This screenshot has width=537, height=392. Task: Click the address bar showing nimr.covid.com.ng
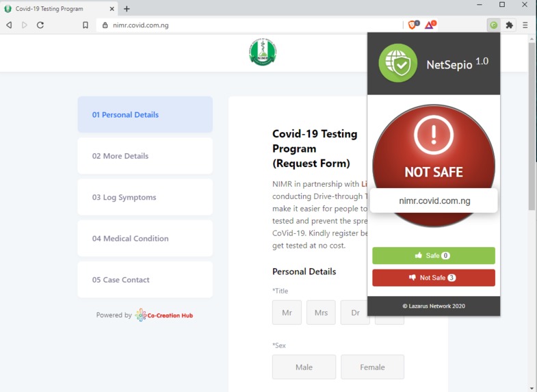click(x=250, y=25)
